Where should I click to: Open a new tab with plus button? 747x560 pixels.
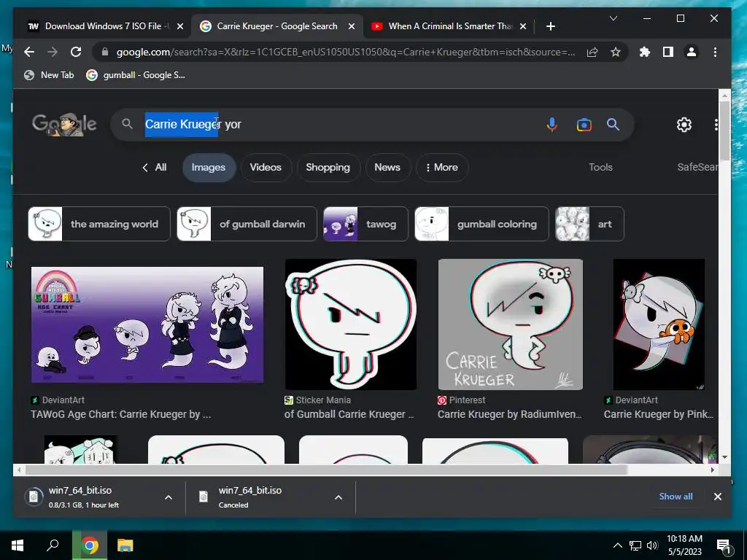550,26
